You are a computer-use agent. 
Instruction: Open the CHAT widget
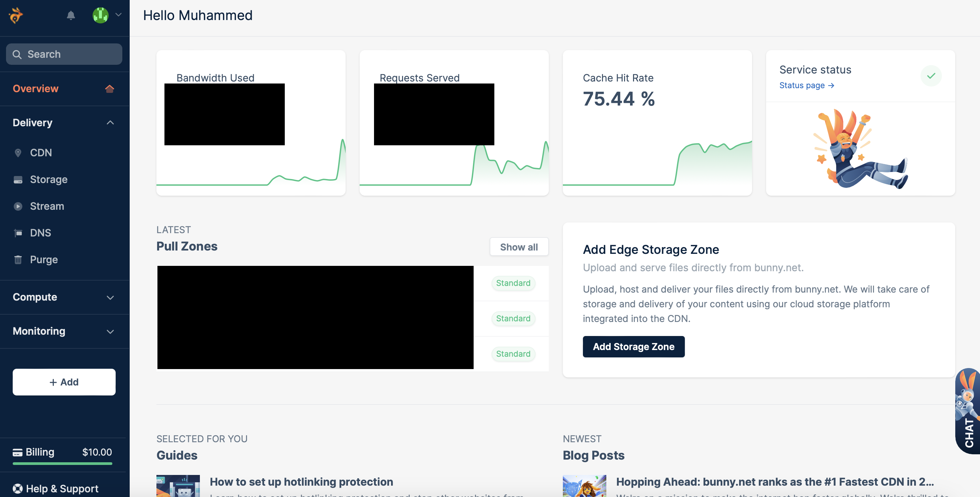968,411
